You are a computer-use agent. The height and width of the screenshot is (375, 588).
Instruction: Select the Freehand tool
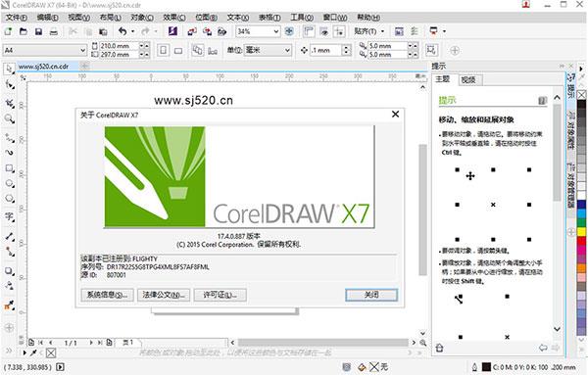click(x=10, y=138)
